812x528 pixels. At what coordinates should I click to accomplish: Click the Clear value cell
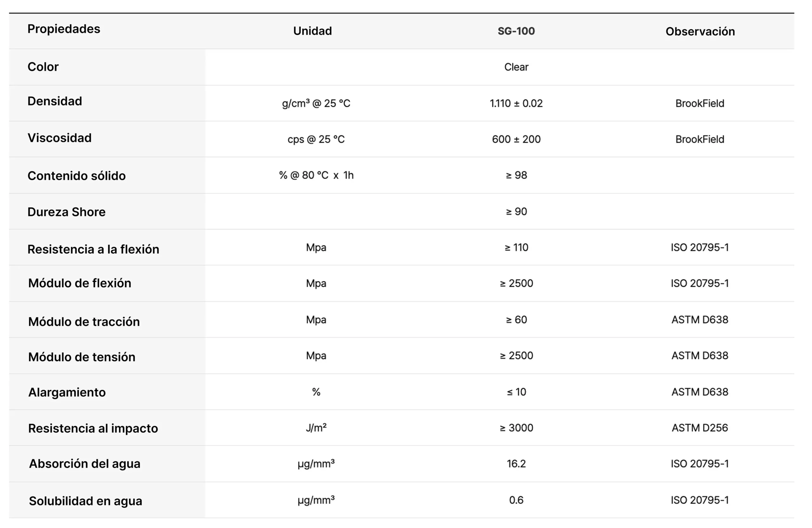pyautogui.click(x=516, y=67)
